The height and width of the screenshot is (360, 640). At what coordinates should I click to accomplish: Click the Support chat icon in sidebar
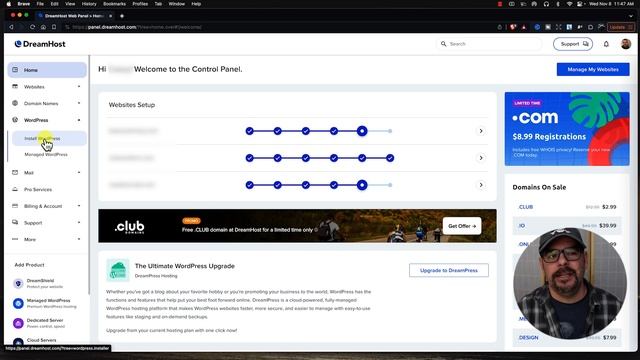click(15, 222)
